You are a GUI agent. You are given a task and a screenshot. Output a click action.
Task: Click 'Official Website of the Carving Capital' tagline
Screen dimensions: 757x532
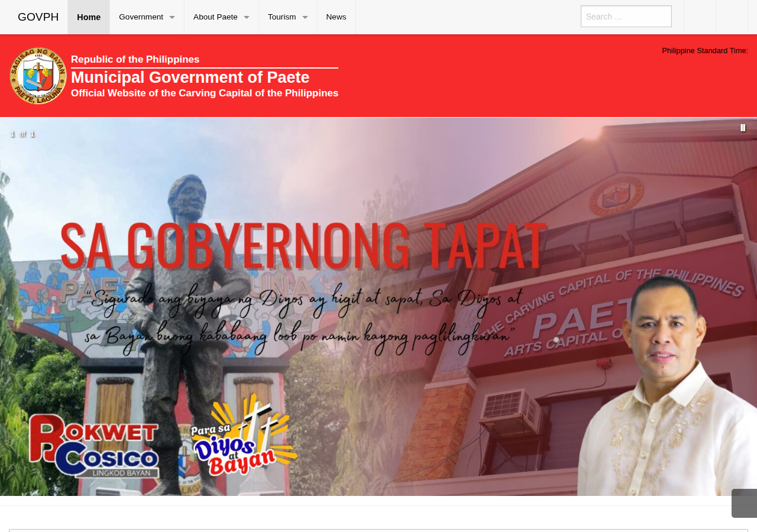[205, 93]
